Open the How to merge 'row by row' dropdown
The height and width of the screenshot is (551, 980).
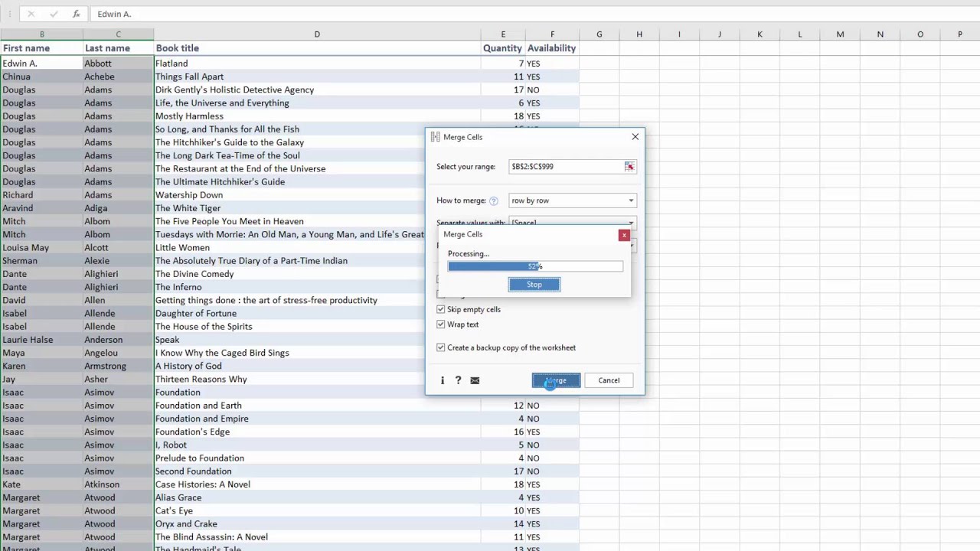[x=573, y=201]
